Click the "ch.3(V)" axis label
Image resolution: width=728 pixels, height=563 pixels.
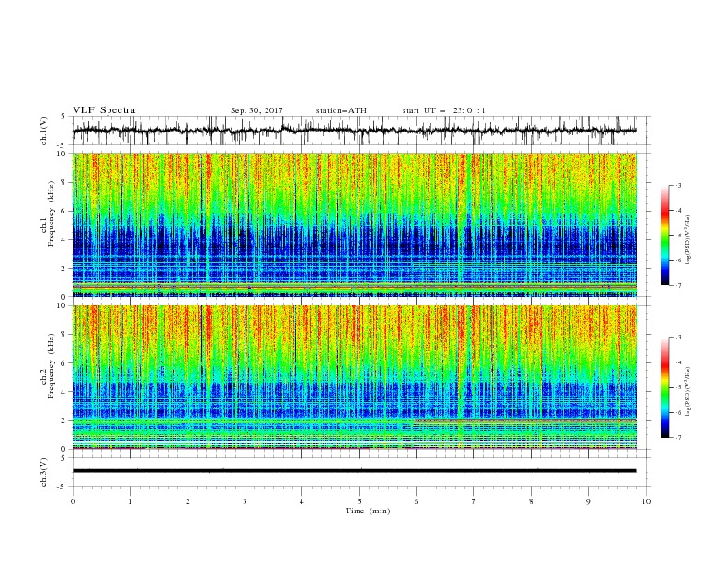pyautogui.click(x=44, y=472)
